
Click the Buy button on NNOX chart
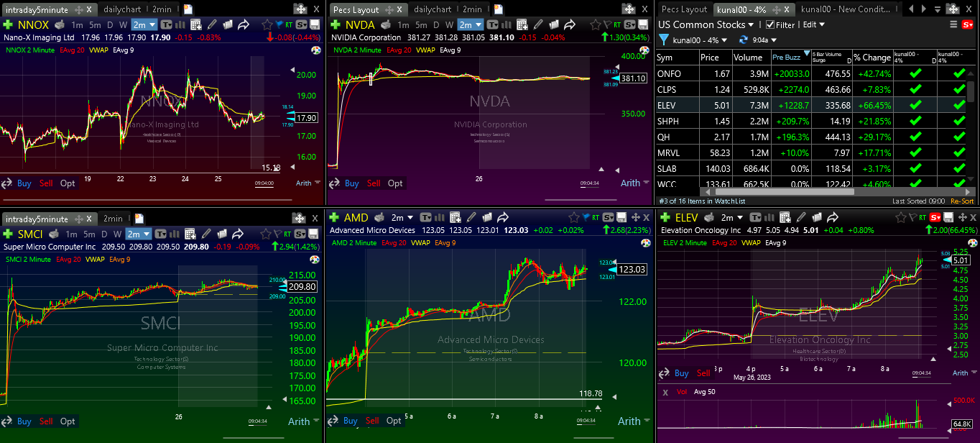24,183
